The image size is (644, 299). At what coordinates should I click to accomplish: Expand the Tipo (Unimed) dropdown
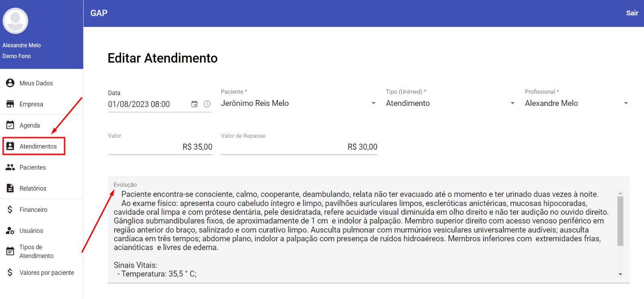tap(512, 104)
